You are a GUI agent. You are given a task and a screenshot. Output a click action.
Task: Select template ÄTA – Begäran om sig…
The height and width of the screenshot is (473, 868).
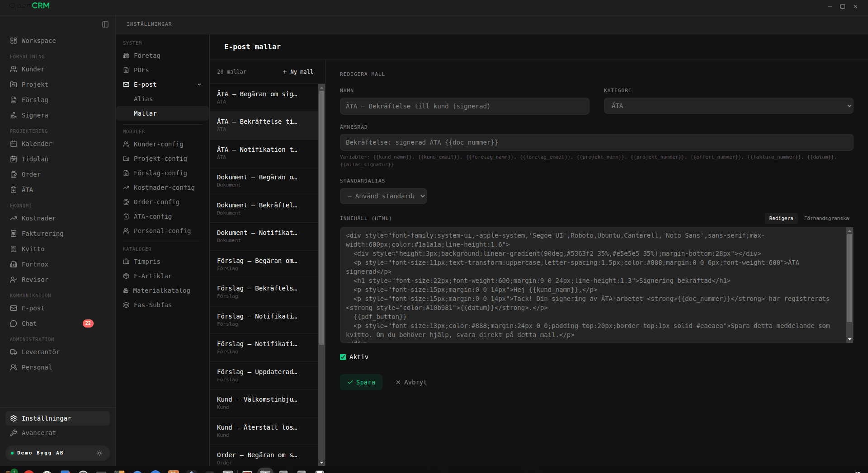264,98
